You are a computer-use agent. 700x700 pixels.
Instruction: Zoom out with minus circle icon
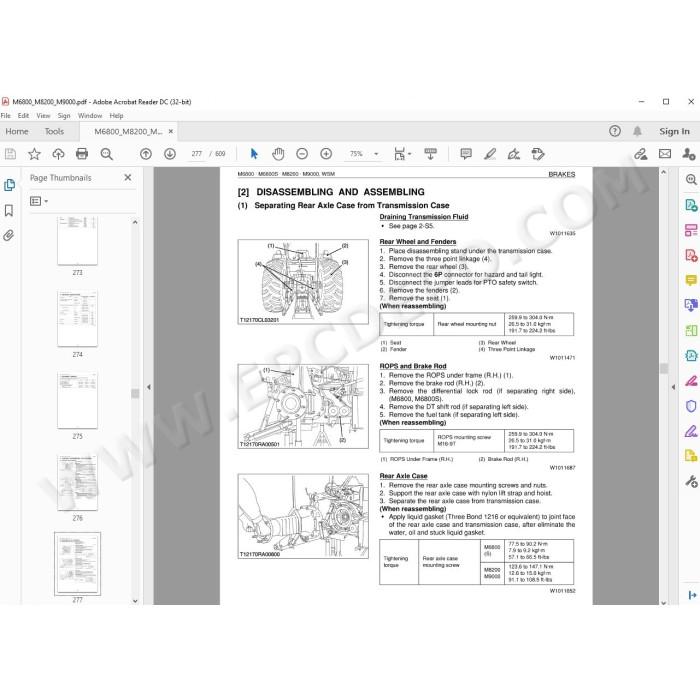click(302, 154)
